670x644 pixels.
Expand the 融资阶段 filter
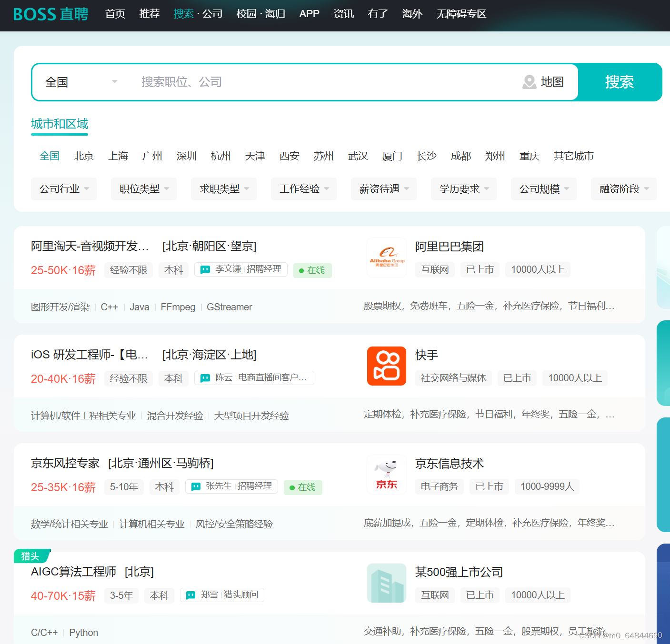point(624,189)
